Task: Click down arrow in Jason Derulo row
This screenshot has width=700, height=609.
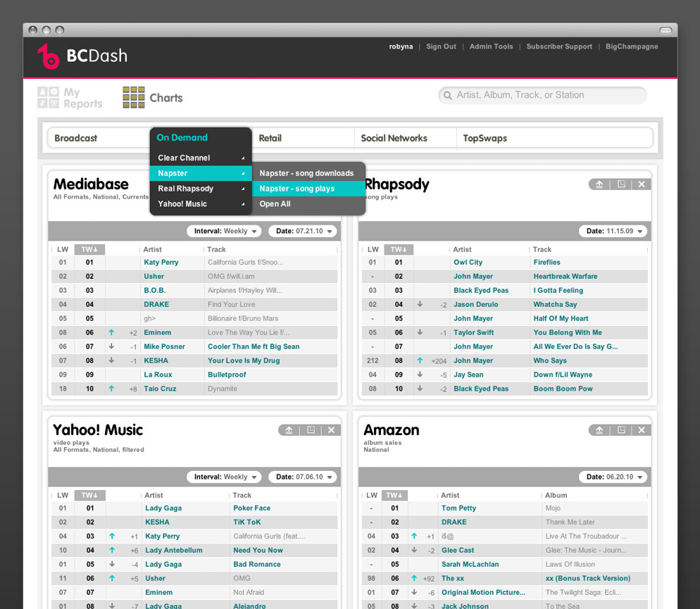Action: [420, 304]
